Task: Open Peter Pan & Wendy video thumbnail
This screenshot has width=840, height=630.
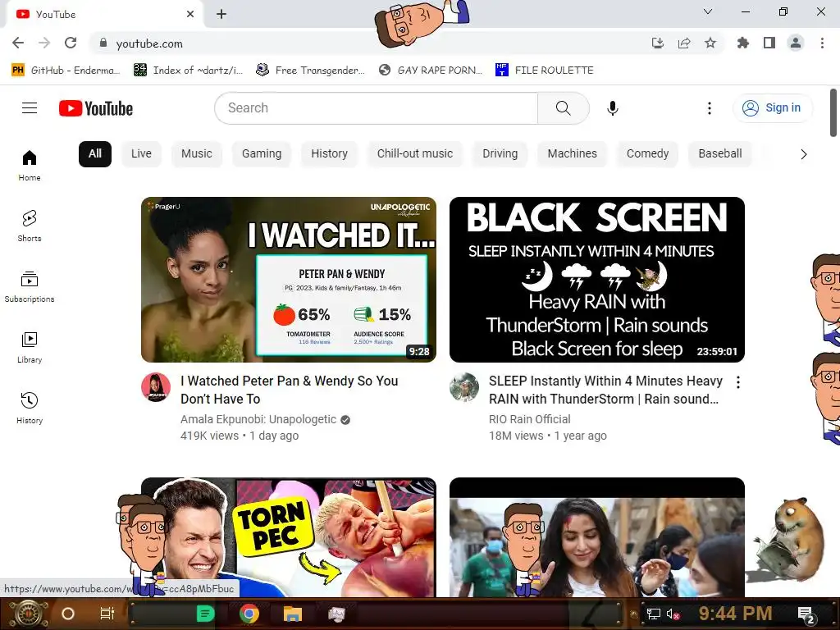Action: point(289,280)
